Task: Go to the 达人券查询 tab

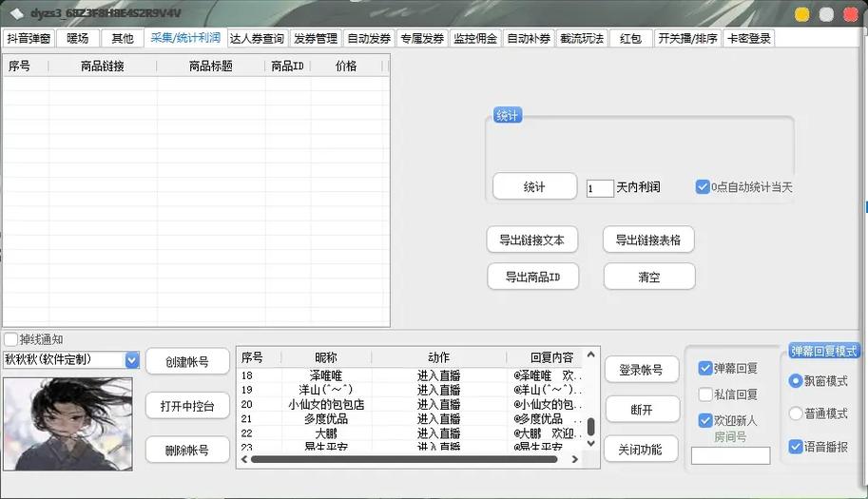Action: (257, 38)
